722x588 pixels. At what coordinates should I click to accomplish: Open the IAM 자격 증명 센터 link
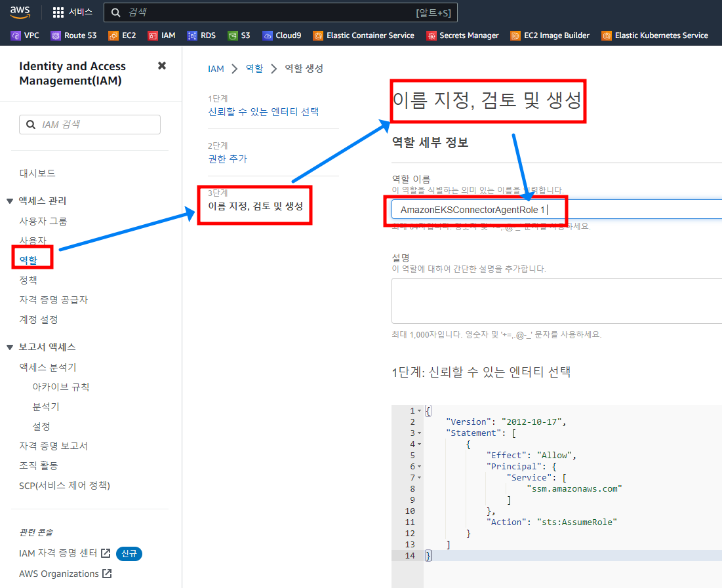[58, 553]
